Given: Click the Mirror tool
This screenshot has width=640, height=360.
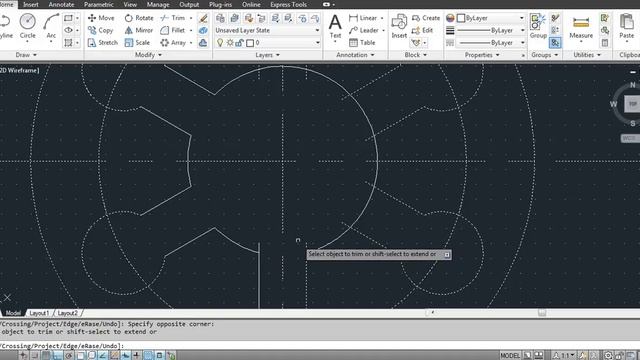Looking at the screenshot, I should 139,30.
